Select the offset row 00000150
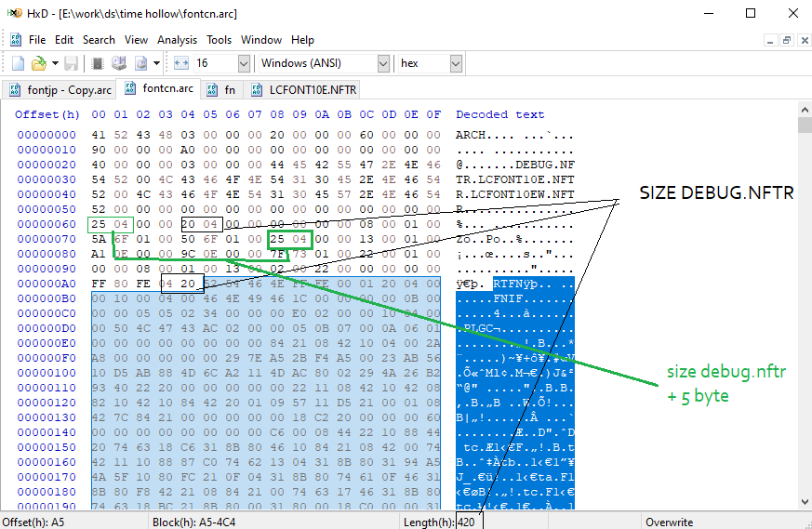 (x=47, y=447)
